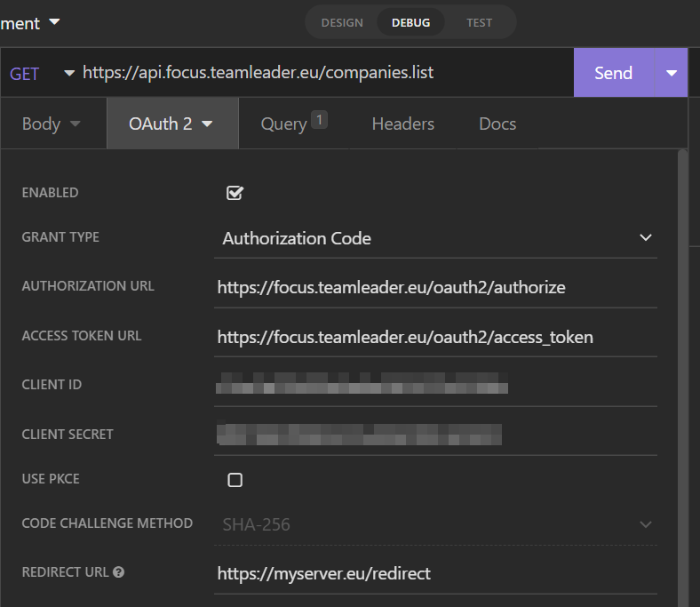Click the GRANT TYPE label
The image size is (700, 607).
pos(60,236)
